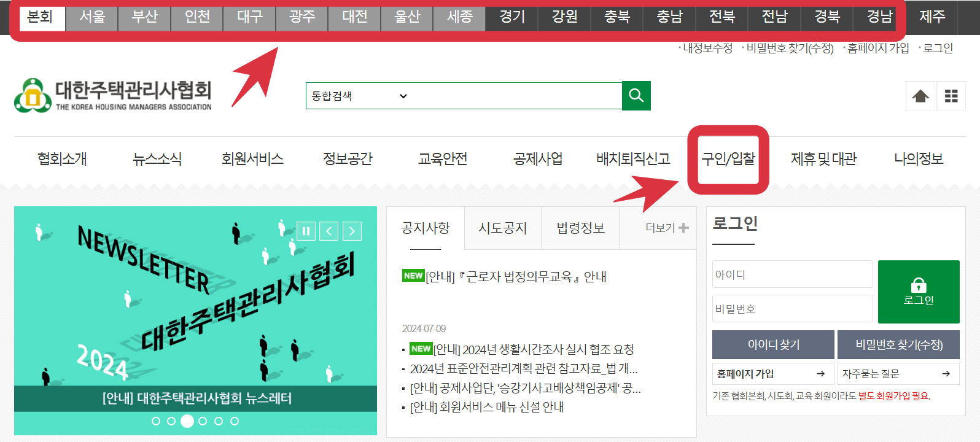Select the 제주 region tab
980x442 pixels.
click(932, 17)
